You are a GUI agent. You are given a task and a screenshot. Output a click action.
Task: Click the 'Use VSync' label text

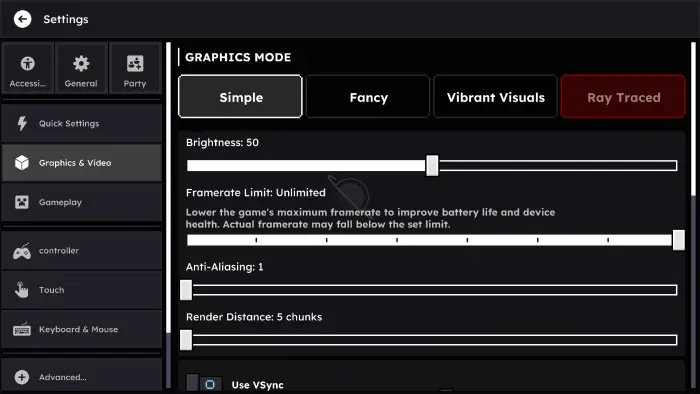[x=258, y=385]
